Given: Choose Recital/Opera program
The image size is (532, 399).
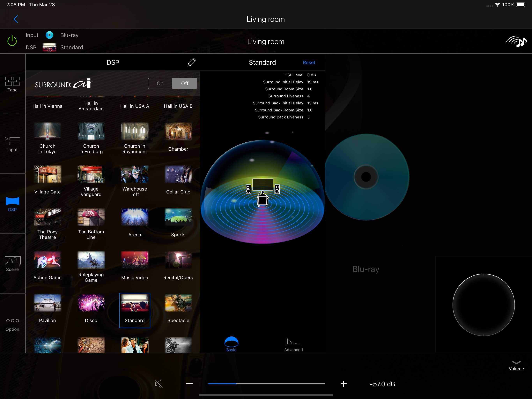Looking at the screenshot, I should tap(178, 266).
